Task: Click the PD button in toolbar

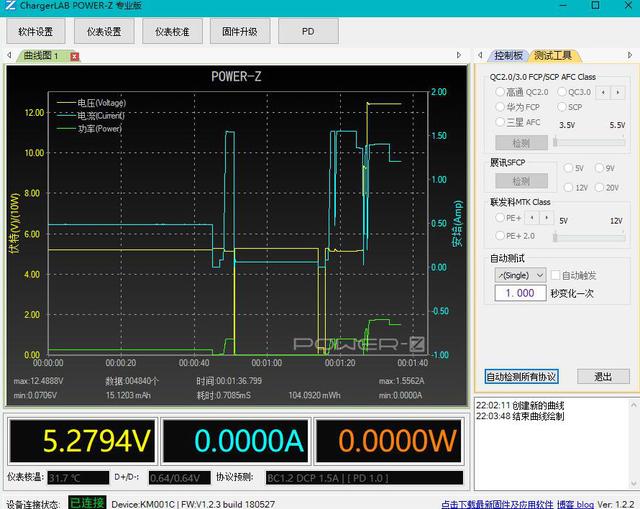Action: (x=308, y=31)
